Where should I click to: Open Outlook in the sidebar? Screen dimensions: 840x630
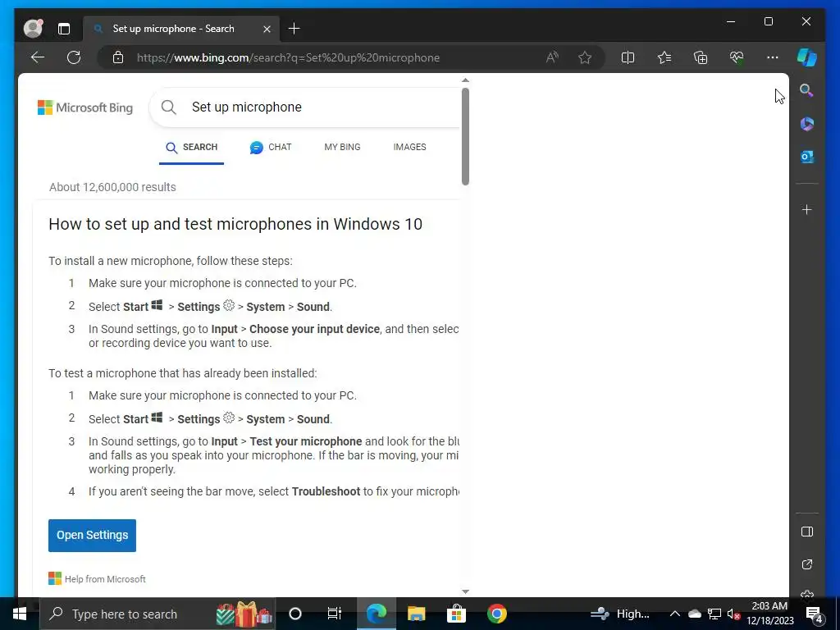[x=807, y=157]
